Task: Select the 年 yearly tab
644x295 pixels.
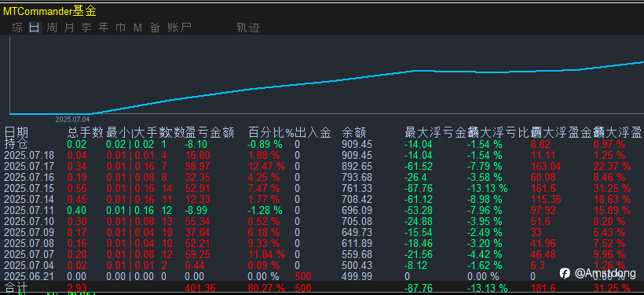Action: [x=104, y=28]
